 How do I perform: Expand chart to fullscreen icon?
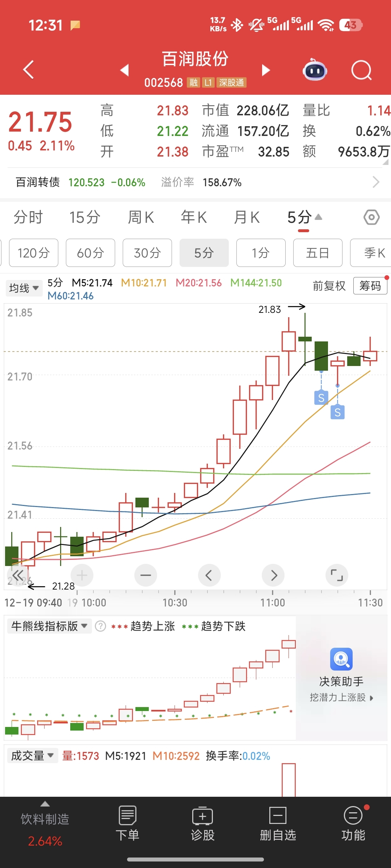(337, 575)
